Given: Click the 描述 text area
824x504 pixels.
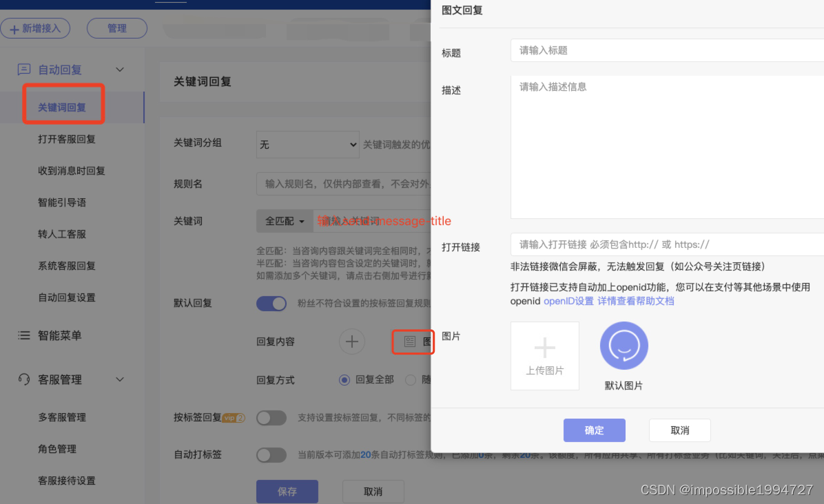Looking at the screenshot, I should [x=667, y=147].
